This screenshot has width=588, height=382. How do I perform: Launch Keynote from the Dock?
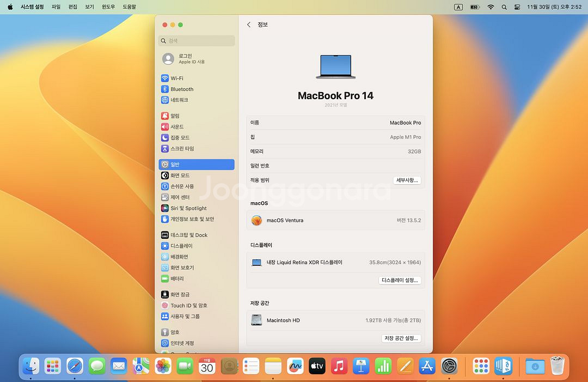point(361,366)
